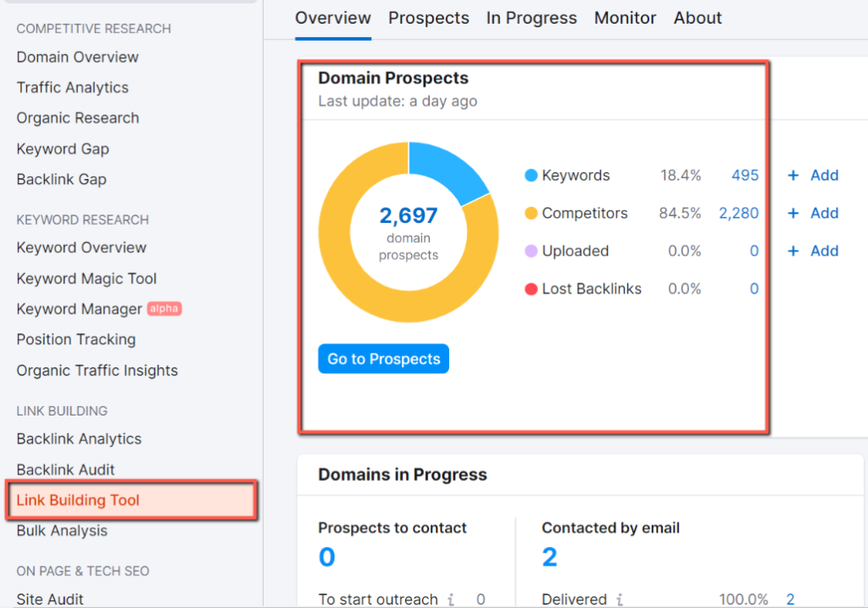Click the plus icon beside Competitors

pyautogui.click(x=792, y=213)
